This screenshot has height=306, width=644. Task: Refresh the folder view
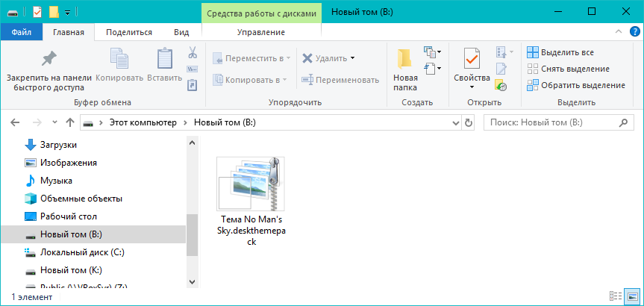(x=468, y=122)
